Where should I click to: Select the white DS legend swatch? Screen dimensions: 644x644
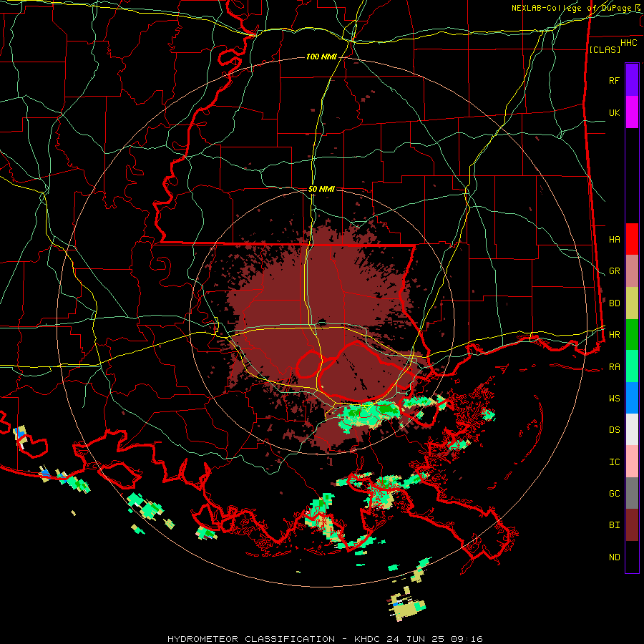(632, 429)
